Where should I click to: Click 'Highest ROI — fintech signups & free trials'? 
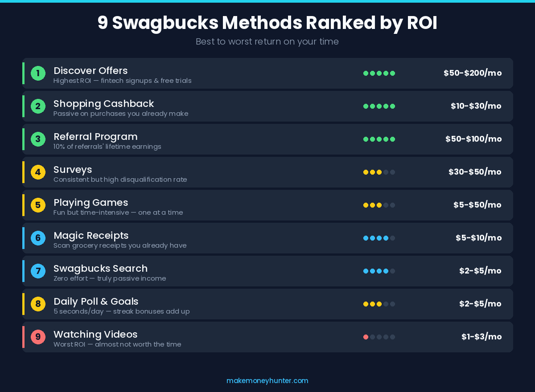[x=123, y=81]
